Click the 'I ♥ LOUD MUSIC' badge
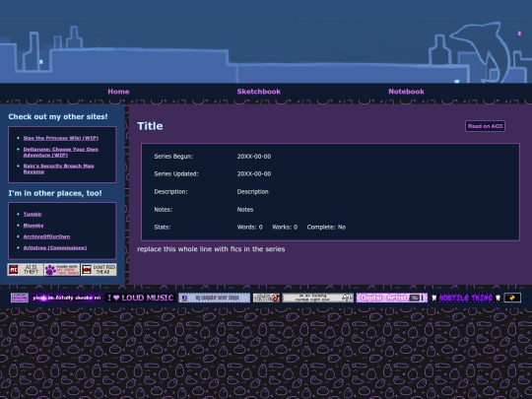This screenshot has height=399, width=532. (x=140, y=298)
